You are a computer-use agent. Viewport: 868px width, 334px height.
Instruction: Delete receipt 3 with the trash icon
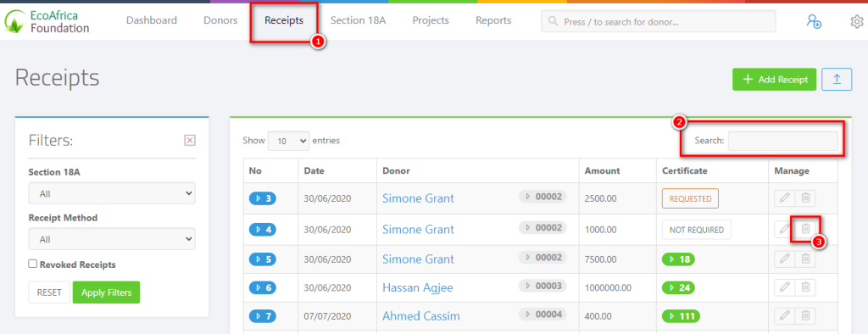[805, 198]
